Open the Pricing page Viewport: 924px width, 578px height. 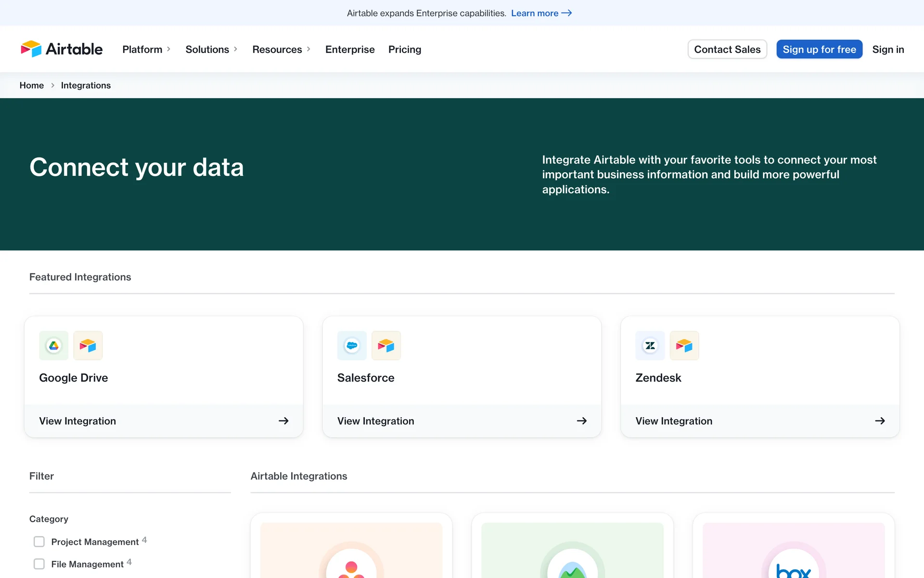[405, 50]
